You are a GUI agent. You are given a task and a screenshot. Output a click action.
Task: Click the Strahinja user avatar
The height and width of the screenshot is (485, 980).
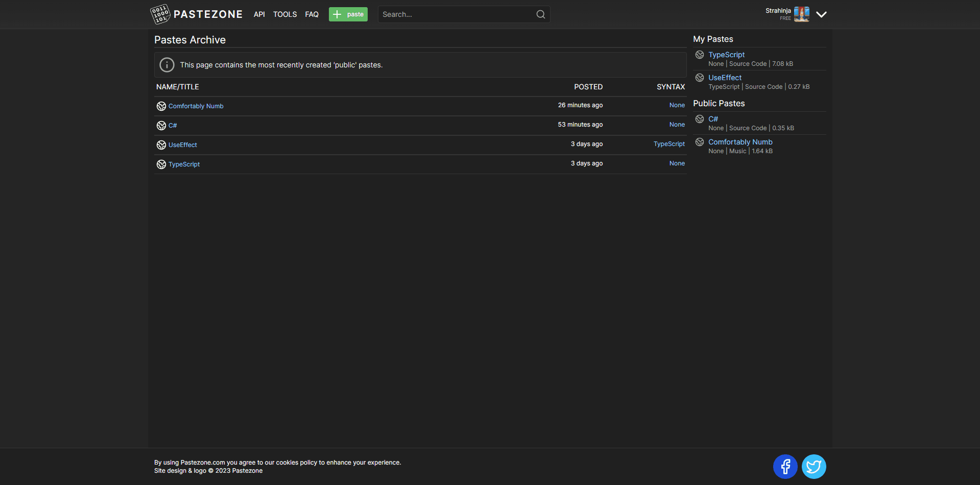coord(802,14)
